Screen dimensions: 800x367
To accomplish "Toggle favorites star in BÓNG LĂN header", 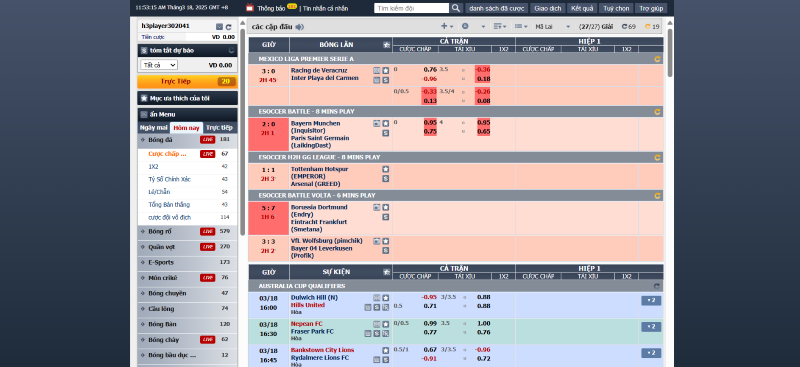I will coord(387,45).
